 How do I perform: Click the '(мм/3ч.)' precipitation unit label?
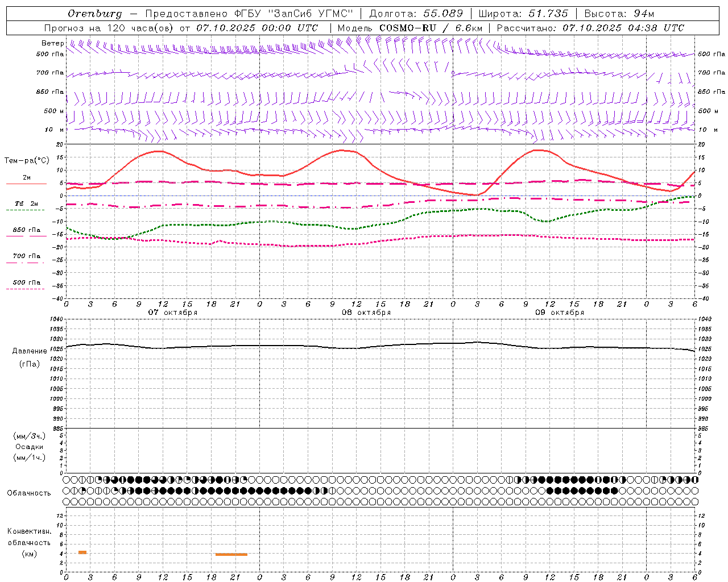[30, 436]
